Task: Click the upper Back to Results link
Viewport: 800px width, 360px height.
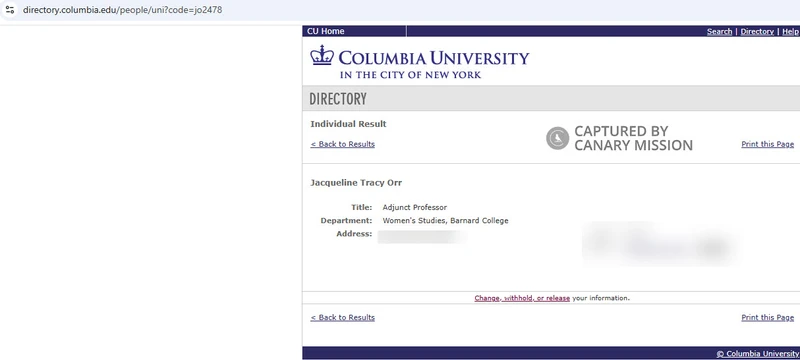Action: [342, 144]
